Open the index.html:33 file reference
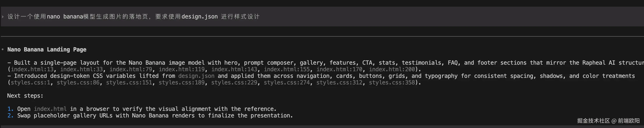 81,69
